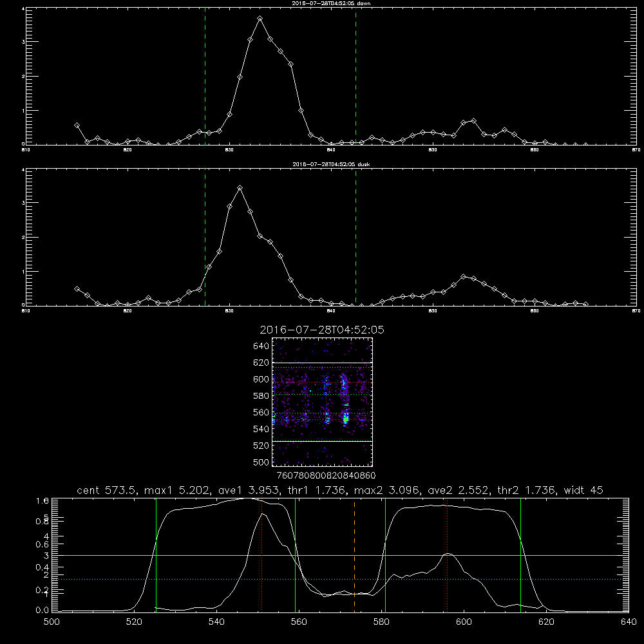Click the timestamp title above the spectral image
Image resolution: width=644 pixels, height=644 pixels.
pyautogui.click(x=322, y=330)
